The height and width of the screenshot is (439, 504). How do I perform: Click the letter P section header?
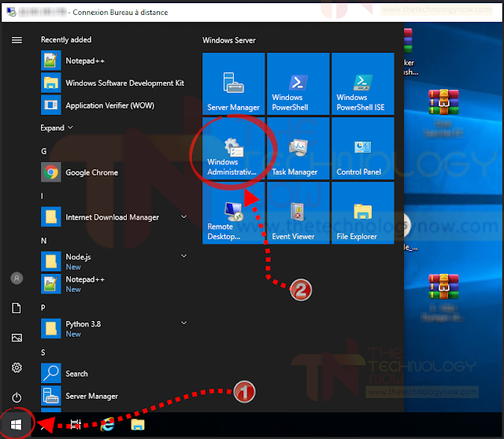[43, 308]
